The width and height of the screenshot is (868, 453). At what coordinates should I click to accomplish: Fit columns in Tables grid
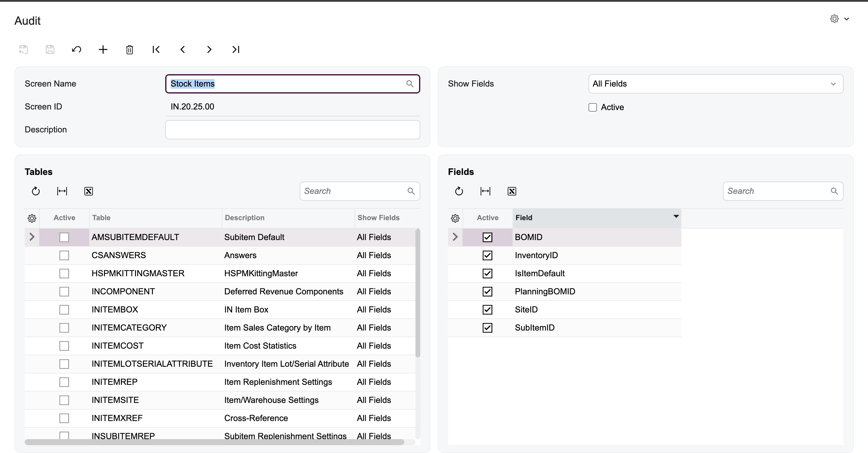pos(62,191)
